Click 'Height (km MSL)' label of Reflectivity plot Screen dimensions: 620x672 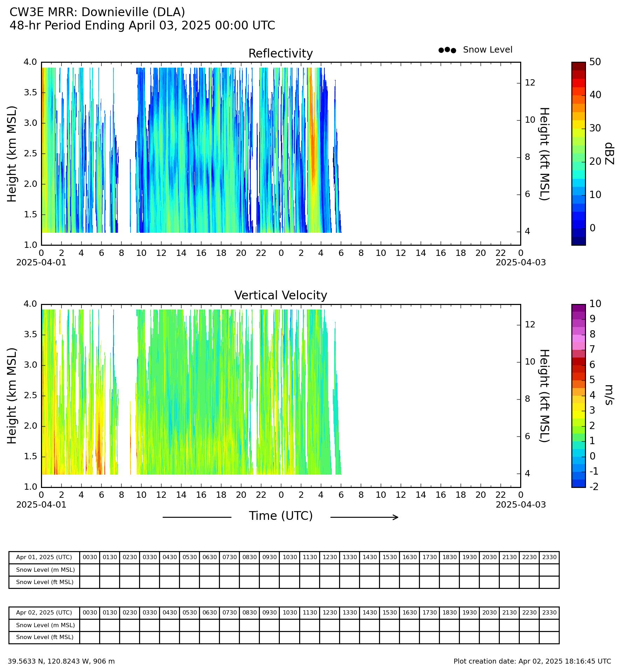click(x=12, y=154)
